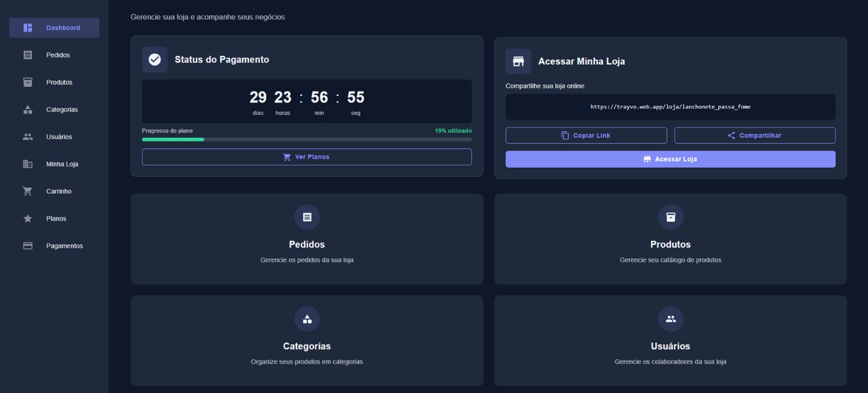Click the Dashboard grid icon in sidebar
This screenshot has width=868, height=393.
point(28,28)
